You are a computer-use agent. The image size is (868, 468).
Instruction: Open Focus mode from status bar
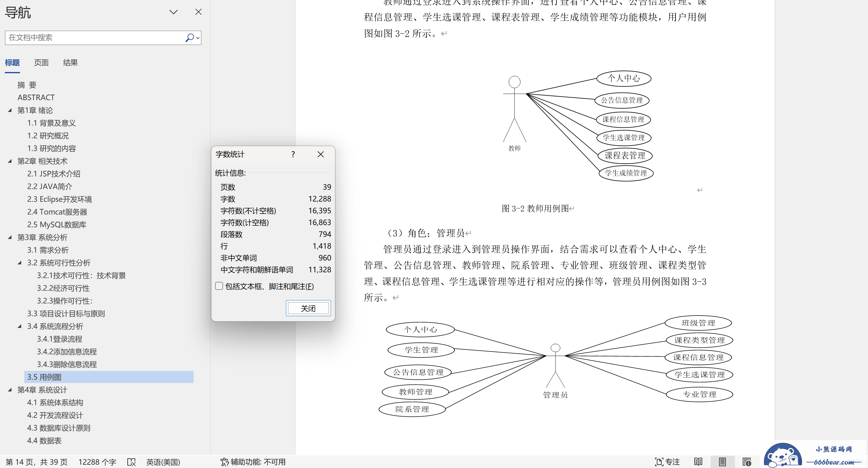click(x=667, y=462)
